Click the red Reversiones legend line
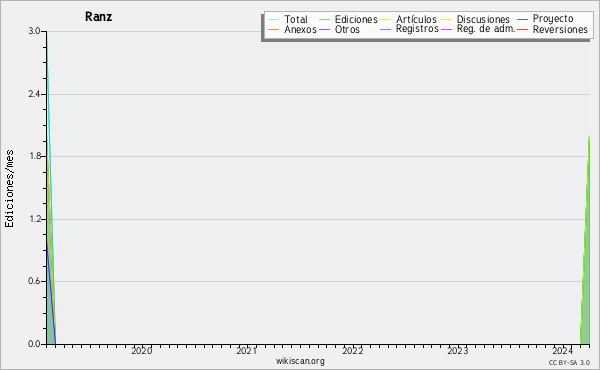600x370 pixels. [522, 30]
